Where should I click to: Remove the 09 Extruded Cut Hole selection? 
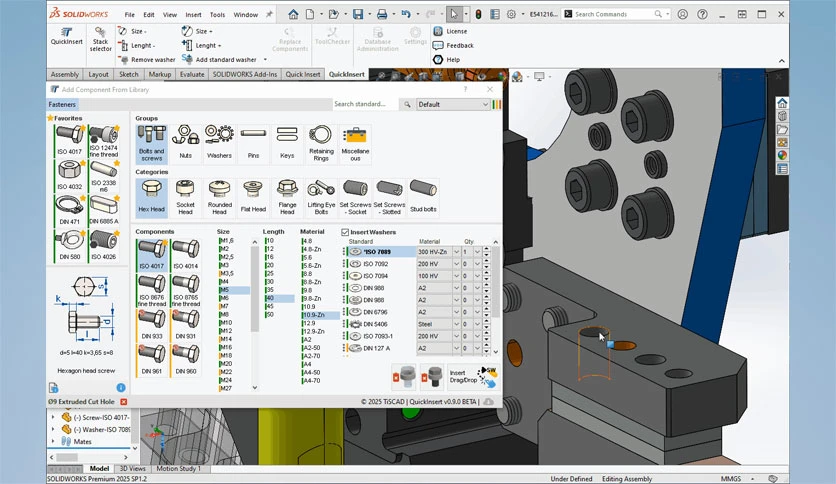(124, 402)
